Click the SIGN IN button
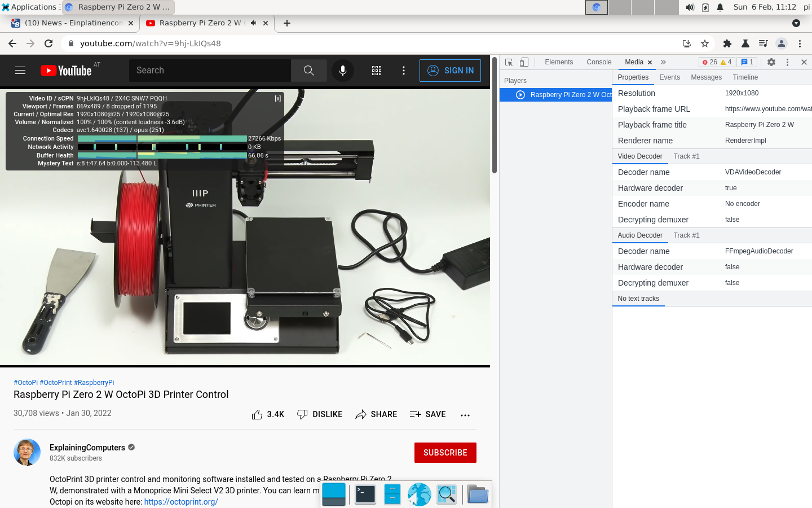This screenshot has height=508, width=812. (x=450, y=71)
